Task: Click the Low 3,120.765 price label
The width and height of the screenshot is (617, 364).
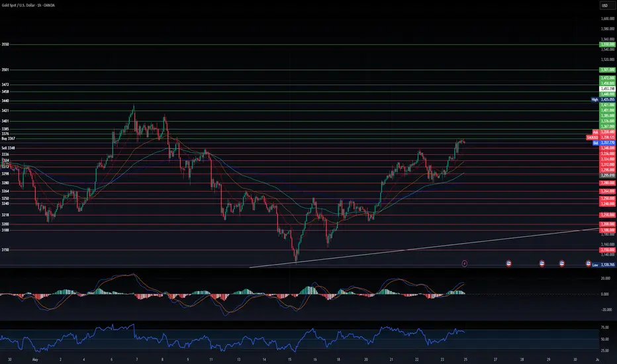Action: (603, 265)
